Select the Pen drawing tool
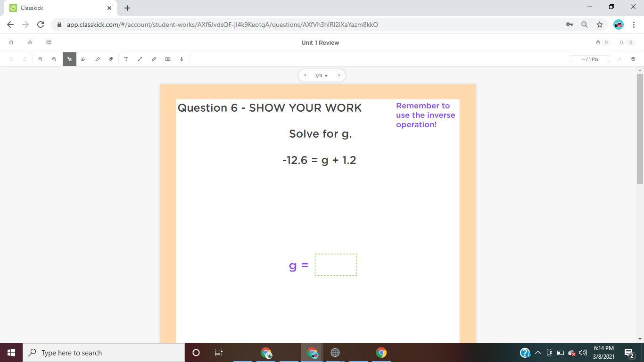This screenshot has height=362, width=644. [83, 59]
